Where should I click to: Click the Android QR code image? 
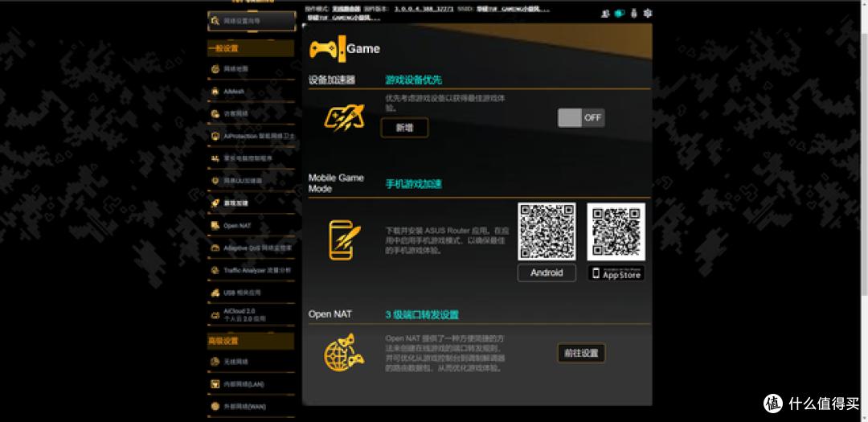[x=547, y=231]
